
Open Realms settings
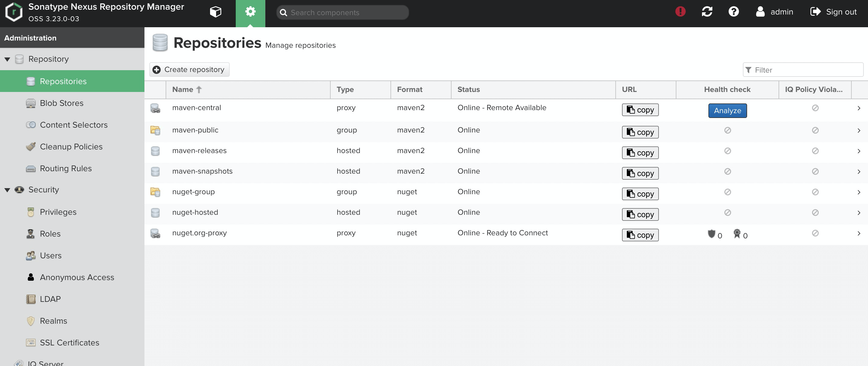72,321
